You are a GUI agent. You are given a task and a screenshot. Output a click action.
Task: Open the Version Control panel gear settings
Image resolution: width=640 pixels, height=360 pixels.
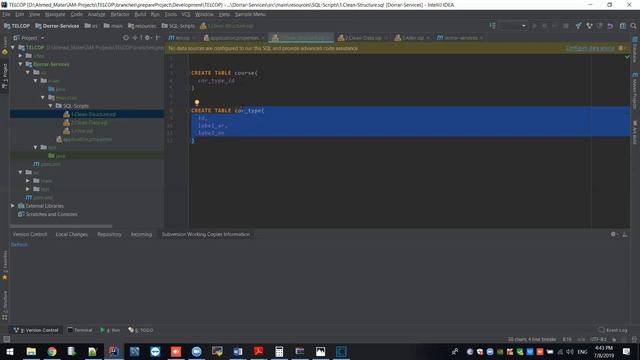(x=613, y=234)
